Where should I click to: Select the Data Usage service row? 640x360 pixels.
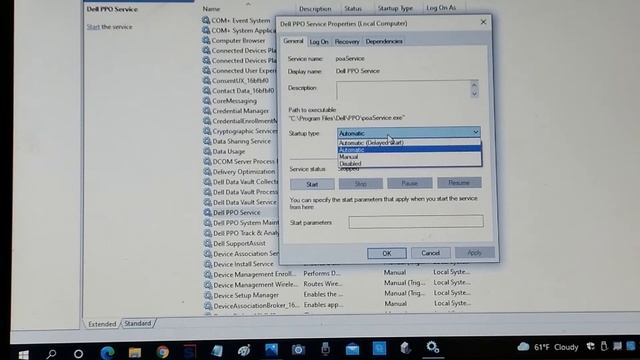(229, 151)
